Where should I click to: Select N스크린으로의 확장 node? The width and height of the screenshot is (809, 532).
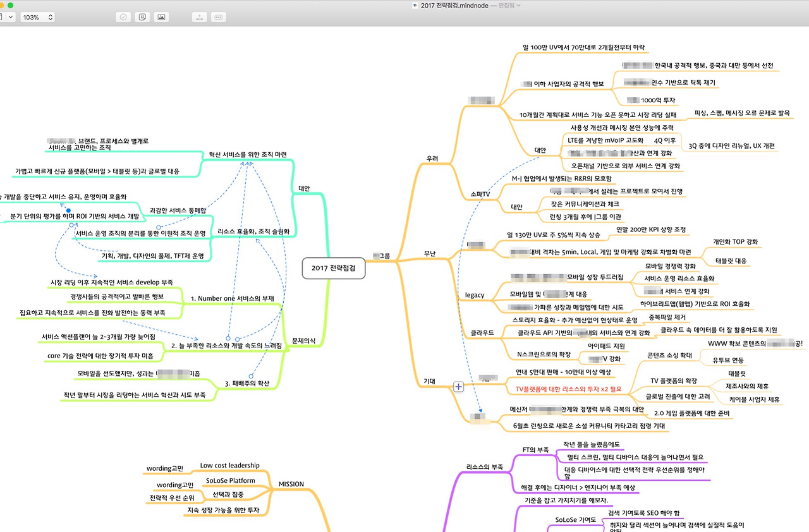(x=544, y=354)
